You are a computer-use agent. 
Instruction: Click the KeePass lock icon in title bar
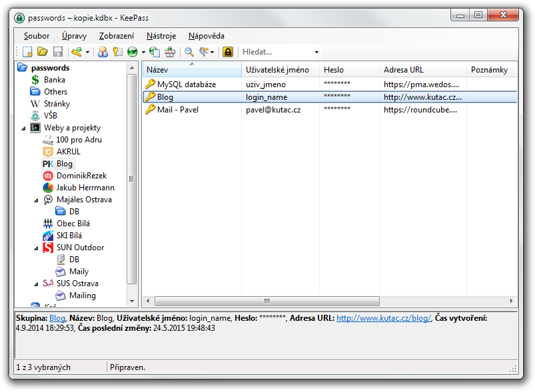[19, 18]
